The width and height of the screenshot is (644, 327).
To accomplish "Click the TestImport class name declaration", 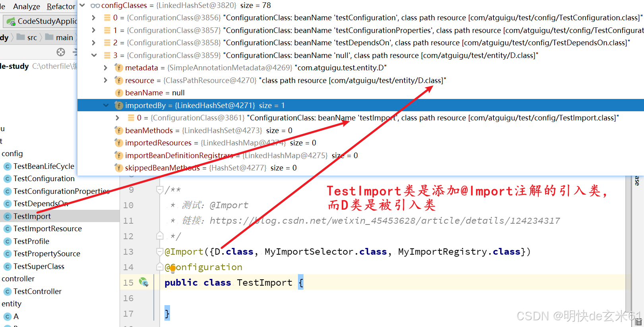I will [x=265, y=282].
